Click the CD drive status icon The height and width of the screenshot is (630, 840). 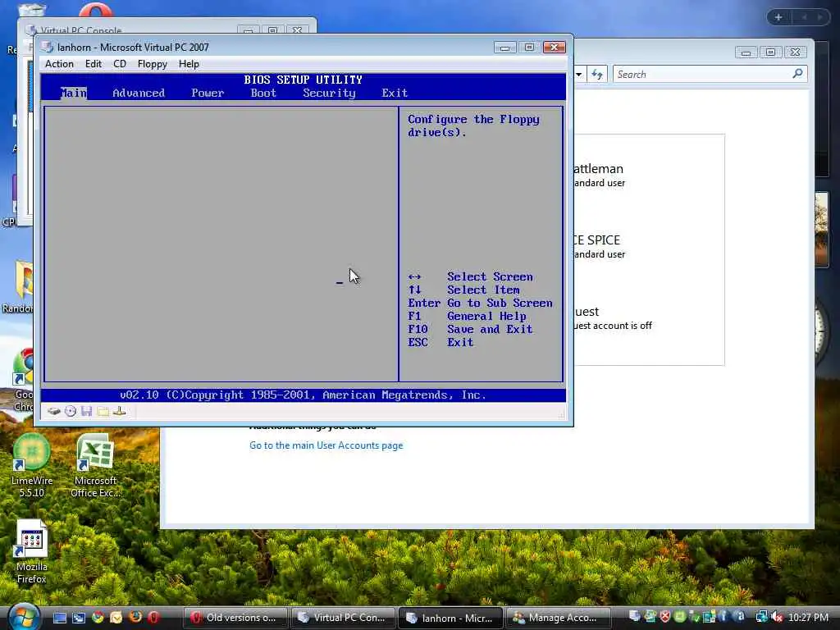[71, 412]
